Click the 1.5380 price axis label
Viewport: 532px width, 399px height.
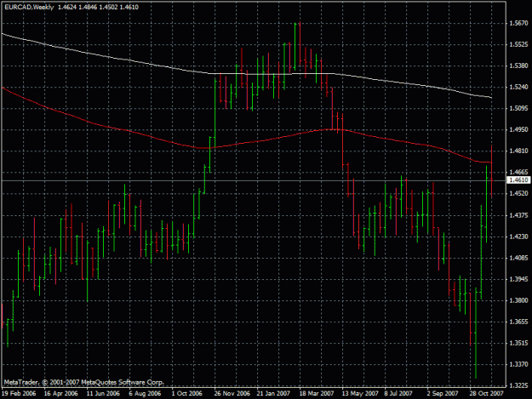coord(518,66)
